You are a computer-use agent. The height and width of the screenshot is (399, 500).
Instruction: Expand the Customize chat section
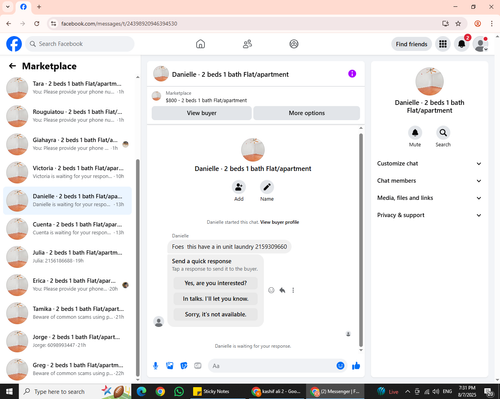click(x=429, y=163)
